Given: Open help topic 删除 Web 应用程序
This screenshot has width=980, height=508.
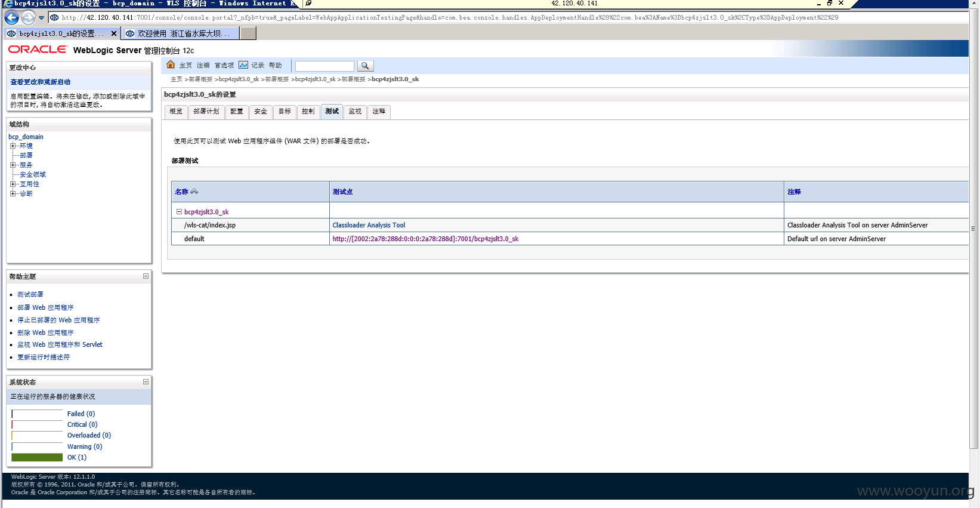Looking at the screenshot, I should pyautogui.click(x=45, y=332).
